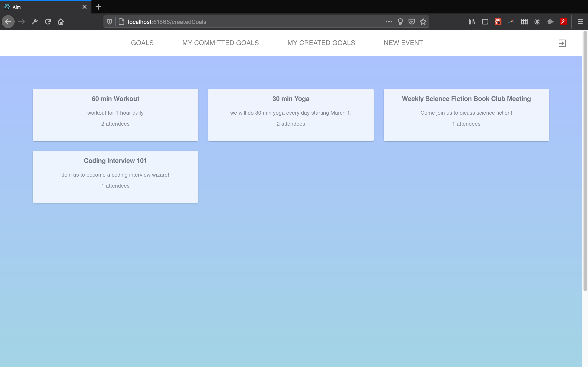This screenshot has height=367, width=588.
Task: Open the GOALS tab
Action: 142,43
